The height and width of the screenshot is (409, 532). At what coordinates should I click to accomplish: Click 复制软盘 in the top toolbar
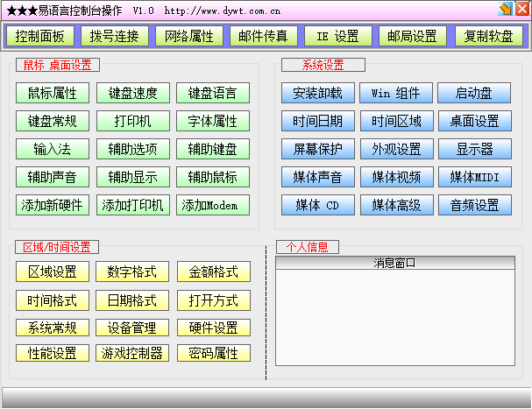click(488, 37)
